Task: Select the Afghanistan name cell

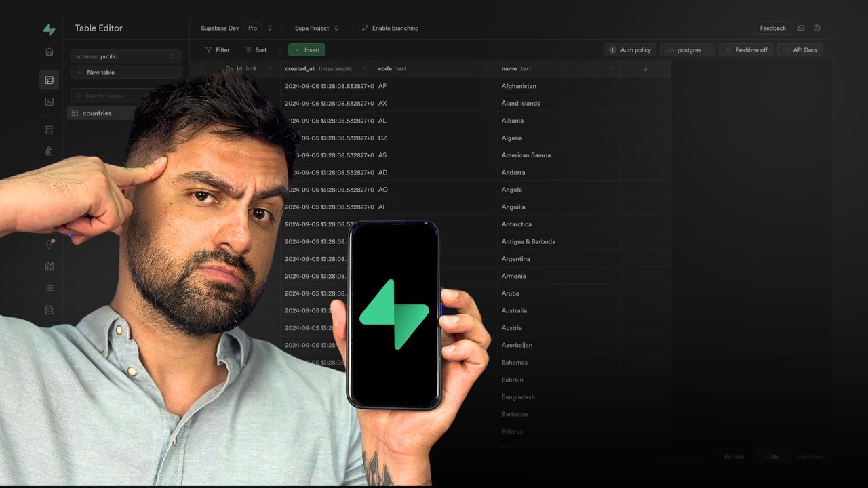Action: [559, 86]
